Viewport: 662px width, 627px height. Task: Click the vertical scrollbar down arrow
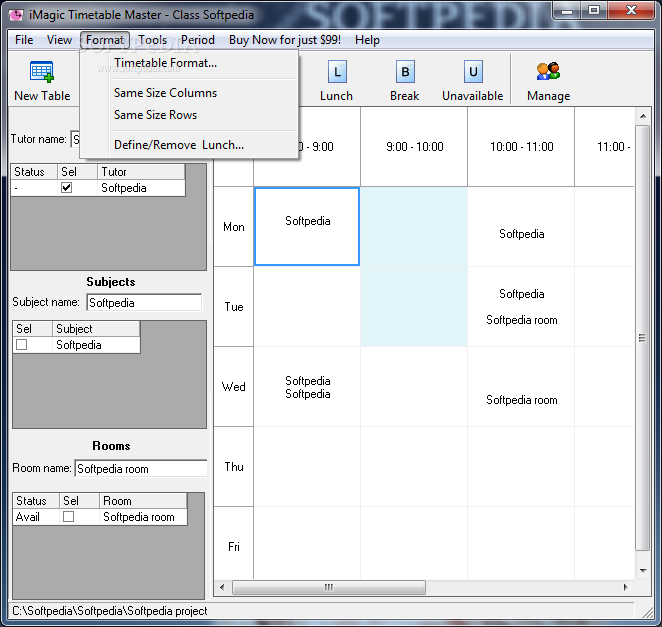pos(643,571)
